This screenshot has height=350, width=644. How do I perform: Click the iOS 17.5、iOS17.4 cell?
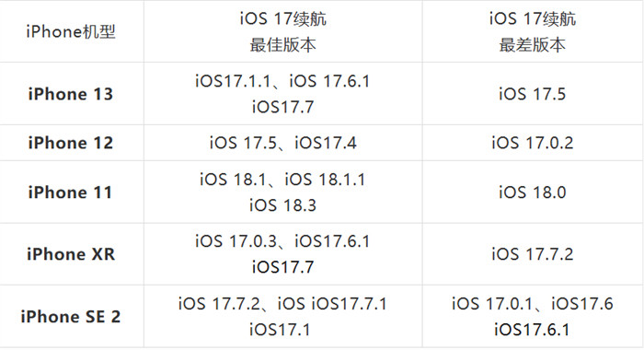point(283,143)
